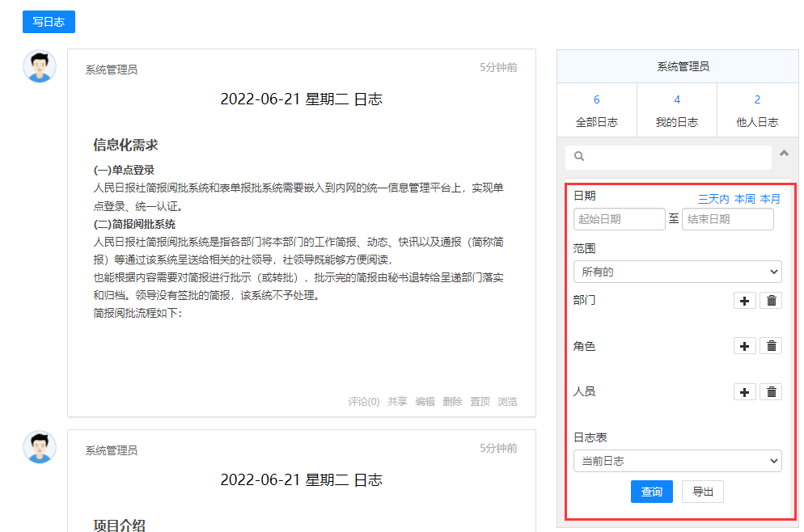
Task: Open the 范围 dropdown showing 所有的
Action: coord(677,272)
